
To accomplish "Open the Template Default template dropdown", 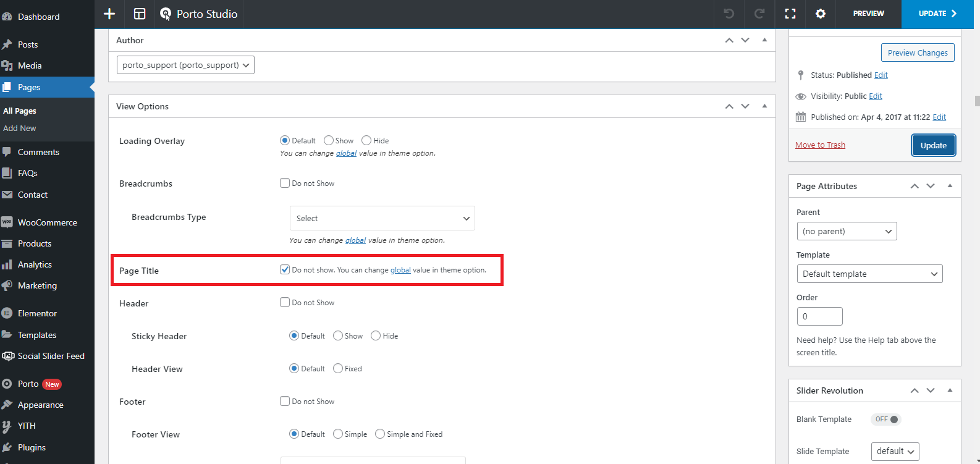I will 869,274.
